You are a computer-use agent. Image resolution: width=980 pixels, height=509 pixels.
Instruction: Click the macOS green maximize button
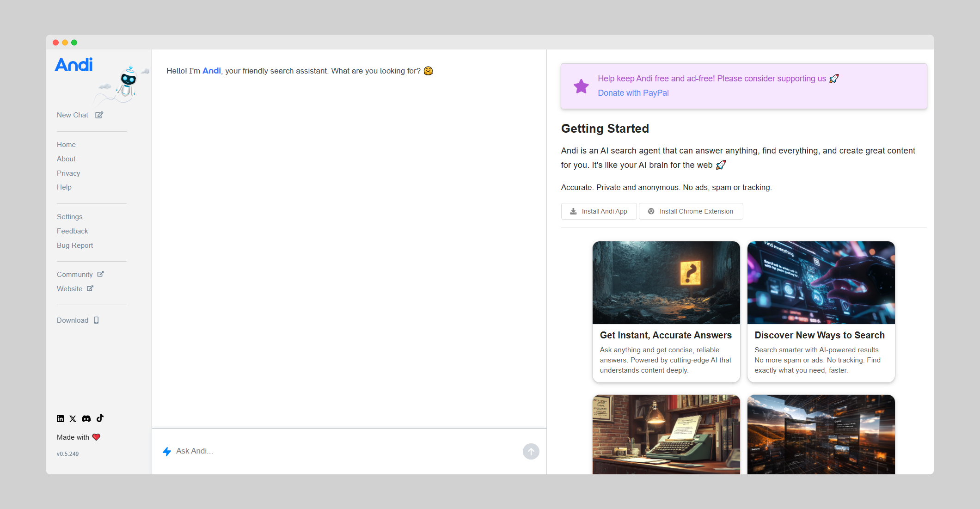(74, 43)
